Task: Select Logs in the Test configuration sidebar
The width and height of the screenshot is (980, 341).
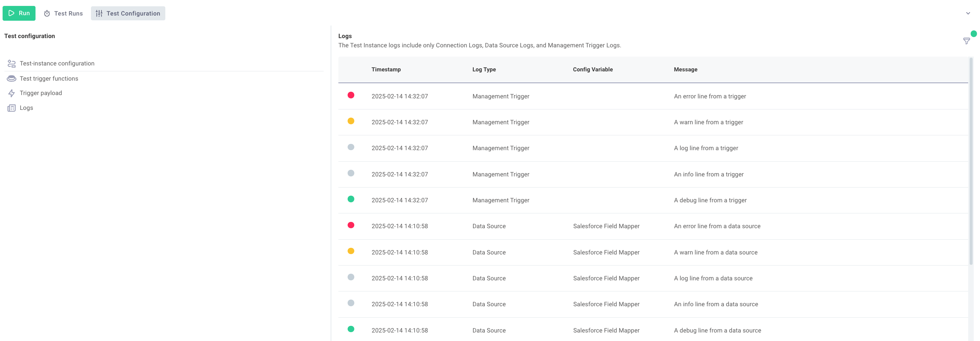Action: click(x=26, y=108)
